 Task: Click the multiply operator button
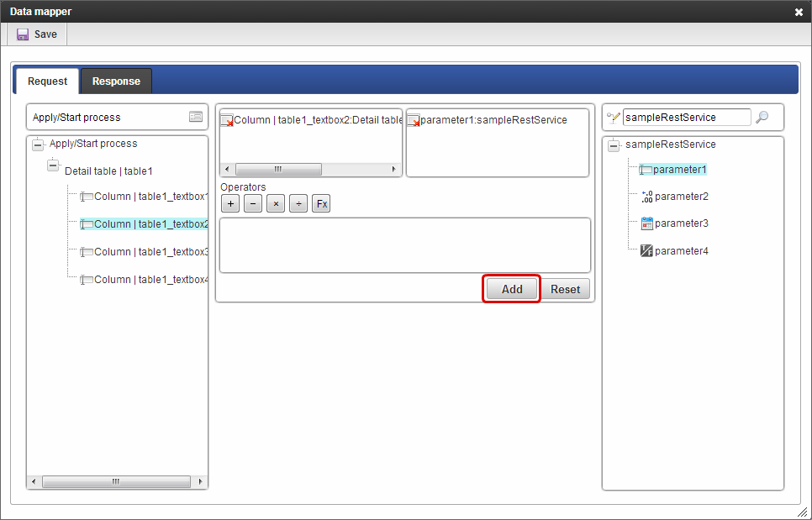pyautogui.click(x=276, y=204)
